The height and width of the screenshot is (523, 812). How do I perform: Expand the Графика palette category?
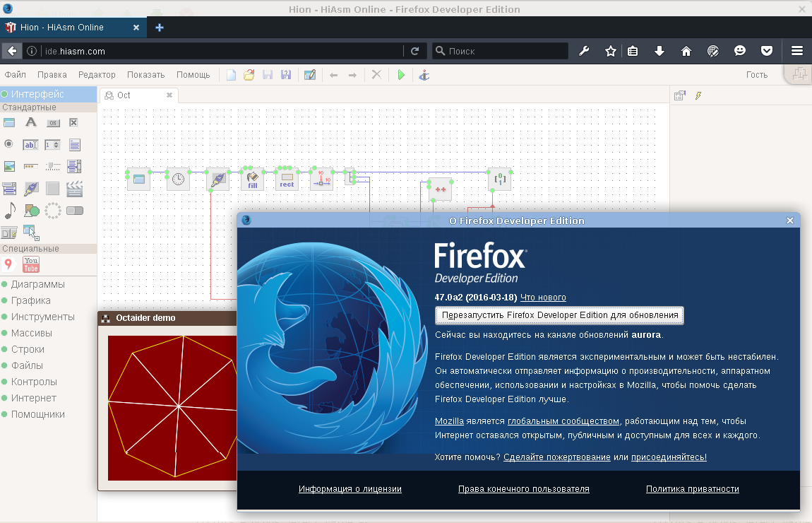31,300
